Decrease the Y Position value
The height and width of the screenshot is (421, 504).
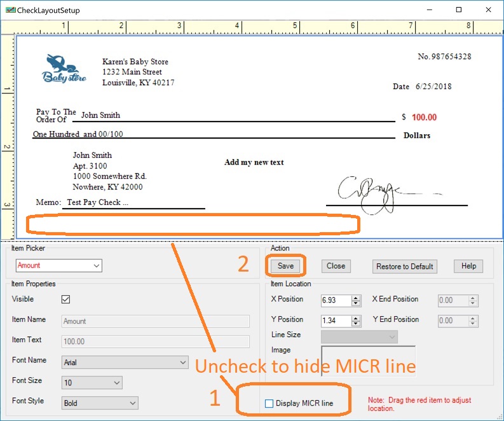[x=355, y=324]
